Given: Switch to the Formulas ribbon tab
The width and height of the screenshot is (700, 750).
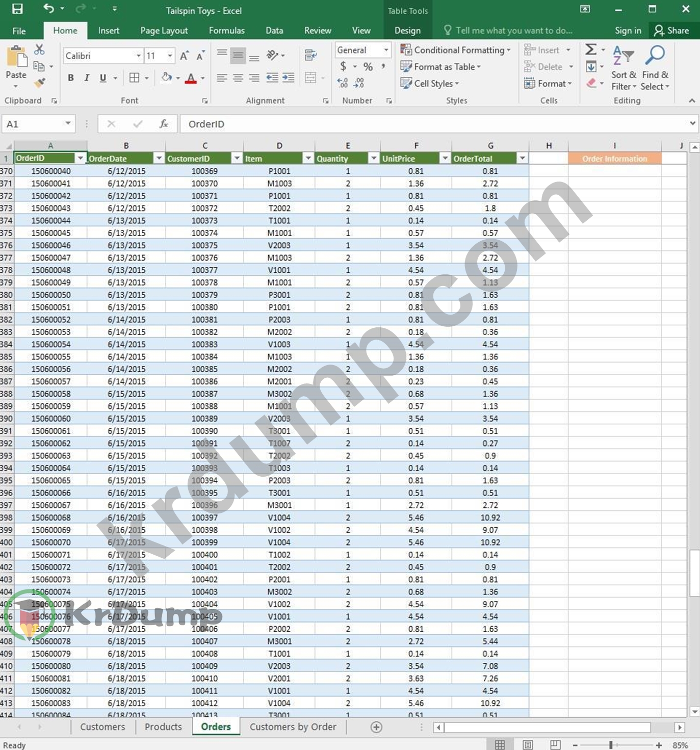Looking at the screenshot, I should tap(227, 31).
